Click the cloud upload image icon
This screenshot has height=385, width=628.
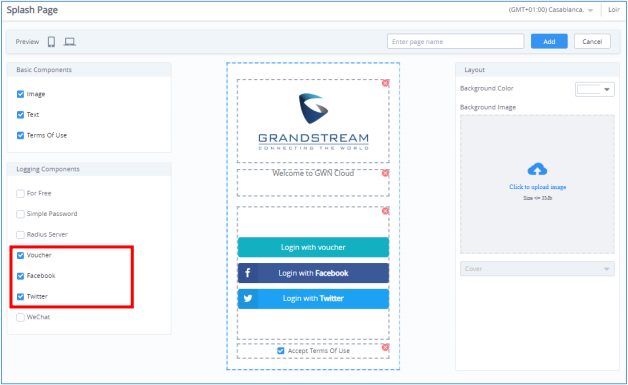tap(537, 169)
